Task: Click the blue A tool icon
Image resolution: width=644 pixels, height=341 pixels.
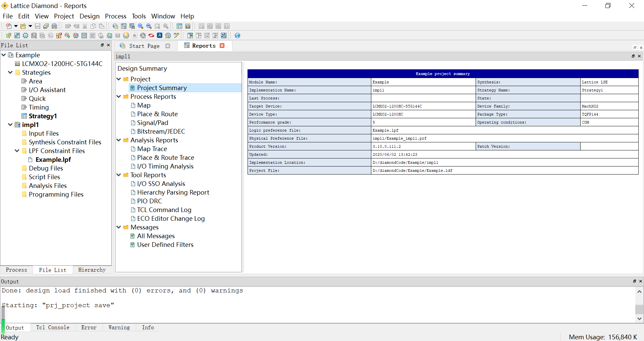Action: (x=160, y=36)
